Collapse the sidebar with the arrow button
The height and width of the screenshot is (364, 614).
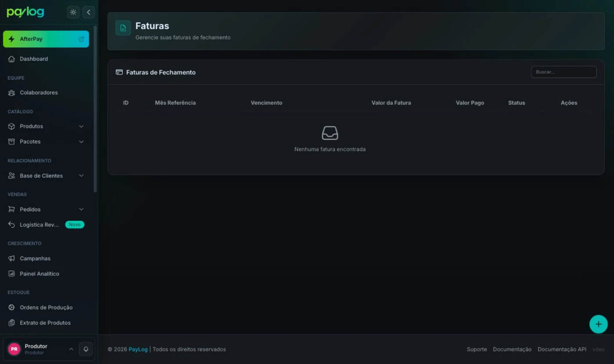(89, 12)
